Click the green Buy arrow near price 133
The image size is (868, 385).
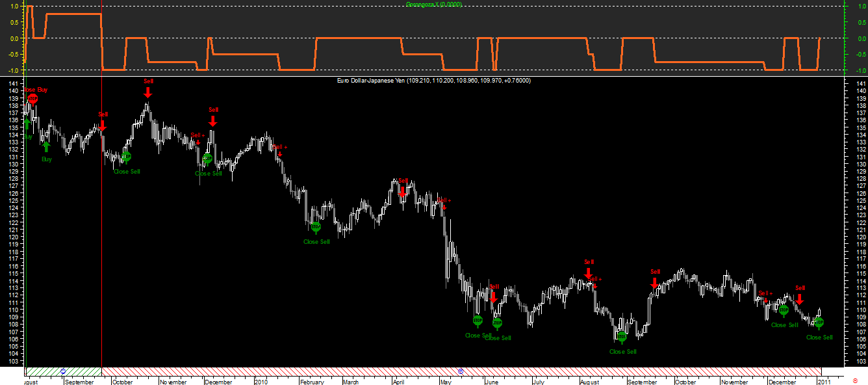tap(46, 146)
